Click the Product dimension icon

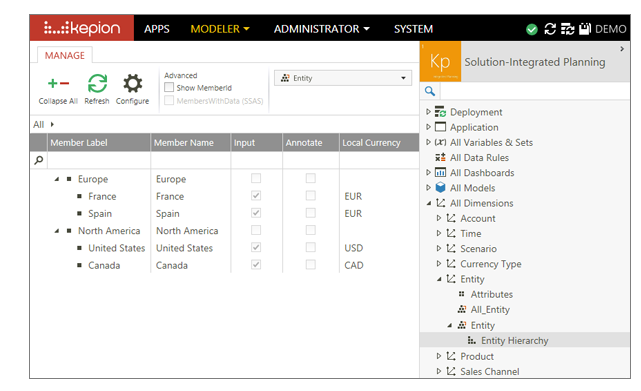tap(450, 356)
